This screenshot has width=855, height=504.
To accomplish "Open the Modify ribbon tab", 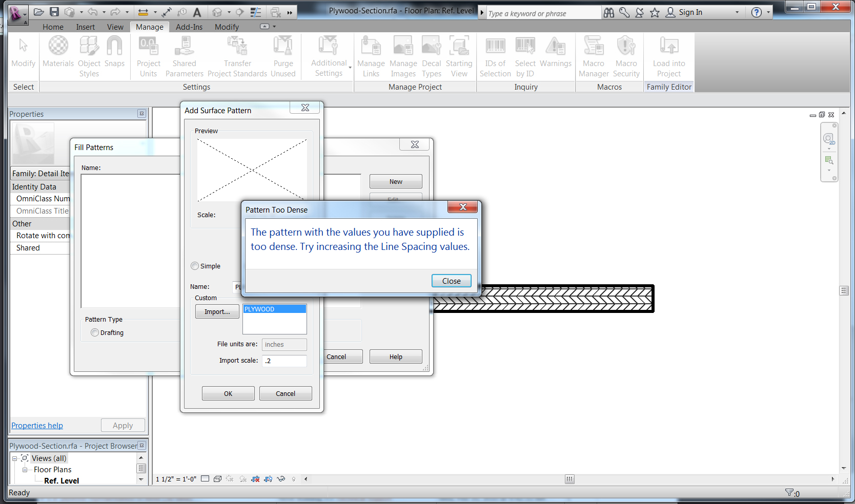I will pos(227,27).
